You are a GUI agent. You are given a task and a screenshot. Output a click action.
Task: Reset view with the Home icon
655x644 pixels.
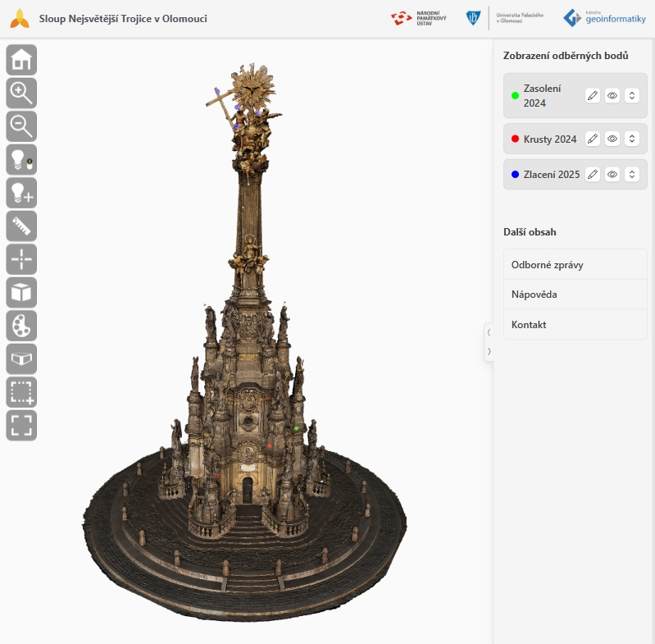pyautogui.click(x=21, y=60)
